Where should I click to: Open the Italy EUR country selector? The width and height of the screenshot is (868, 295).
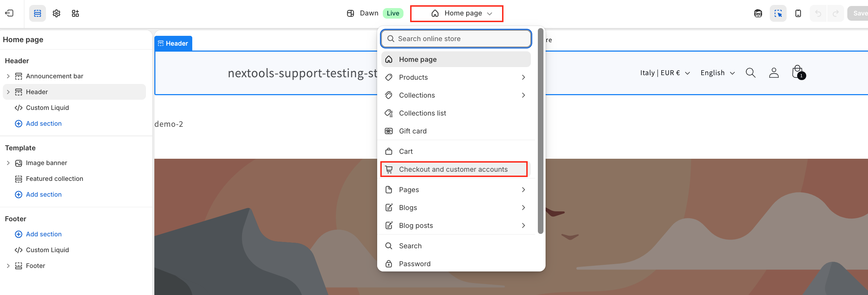click(x=665, y=73)
